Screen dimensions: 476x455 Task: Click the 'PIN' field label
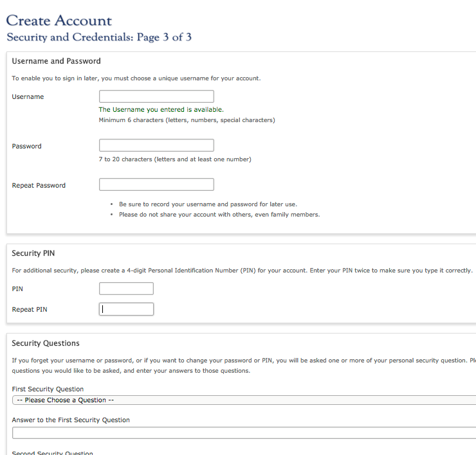pyautogui.click(x=17, y=289)
